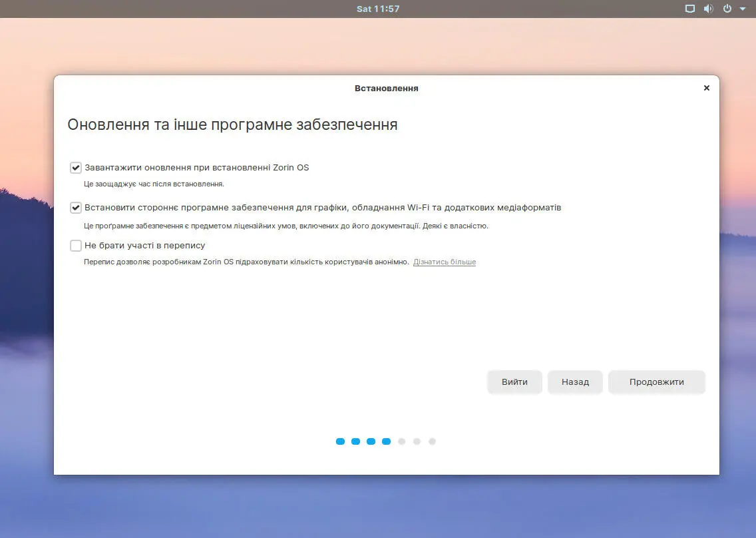Open the Дізнатись більше link
The image size is (756, 538).
tap(445, 262)
